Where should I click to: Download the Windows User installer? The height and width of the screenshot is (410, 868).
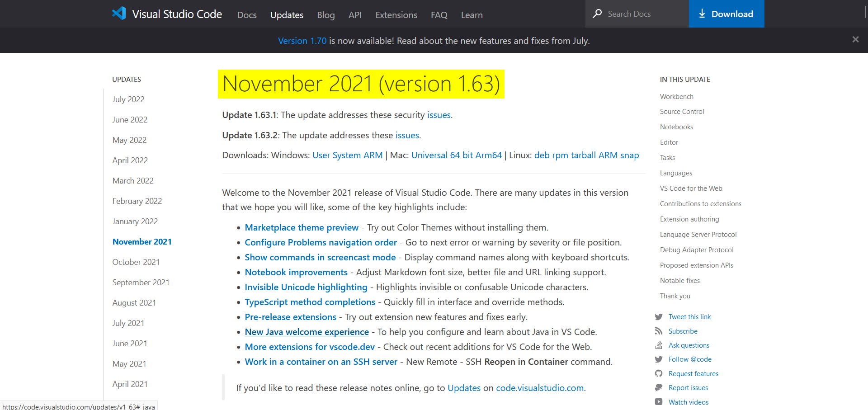coord(321,155)
